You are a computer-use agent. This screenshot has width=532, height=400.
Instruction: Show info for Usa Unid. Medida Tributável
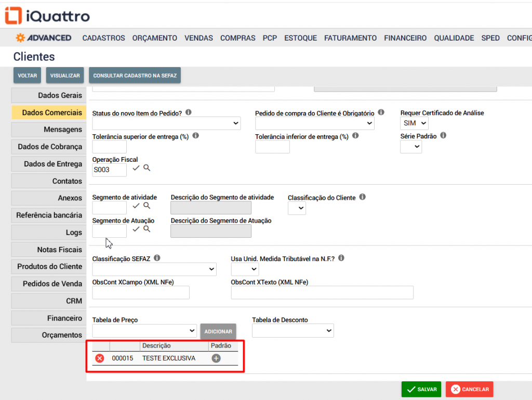pyautogui.click(x=341, y=258)
